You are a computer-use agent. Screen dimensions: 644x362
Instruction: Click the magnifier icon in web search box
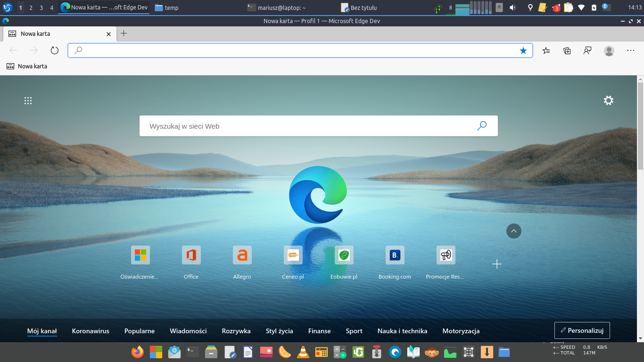482,126
